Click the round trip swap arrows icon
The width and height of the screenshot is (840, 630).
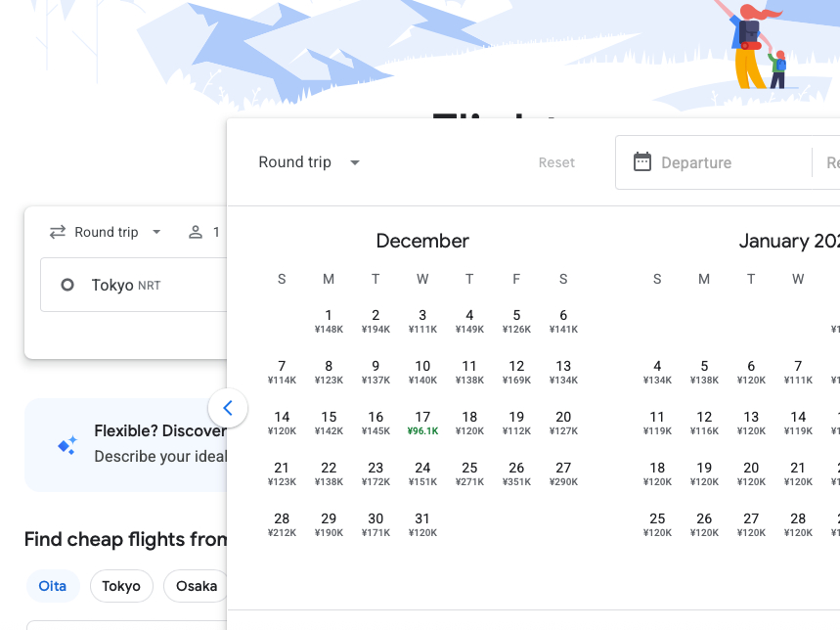click(58, 233)
